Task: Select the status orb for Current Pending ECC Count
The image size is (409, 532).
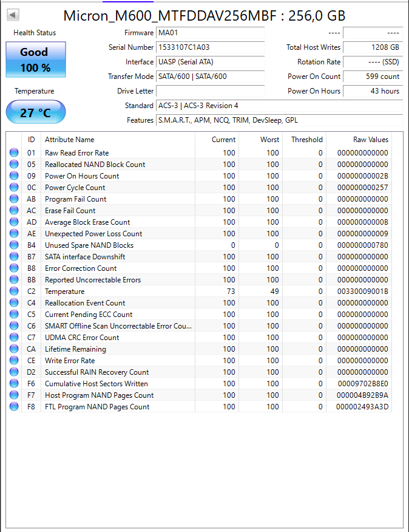Action: click(x=14, y=314)
